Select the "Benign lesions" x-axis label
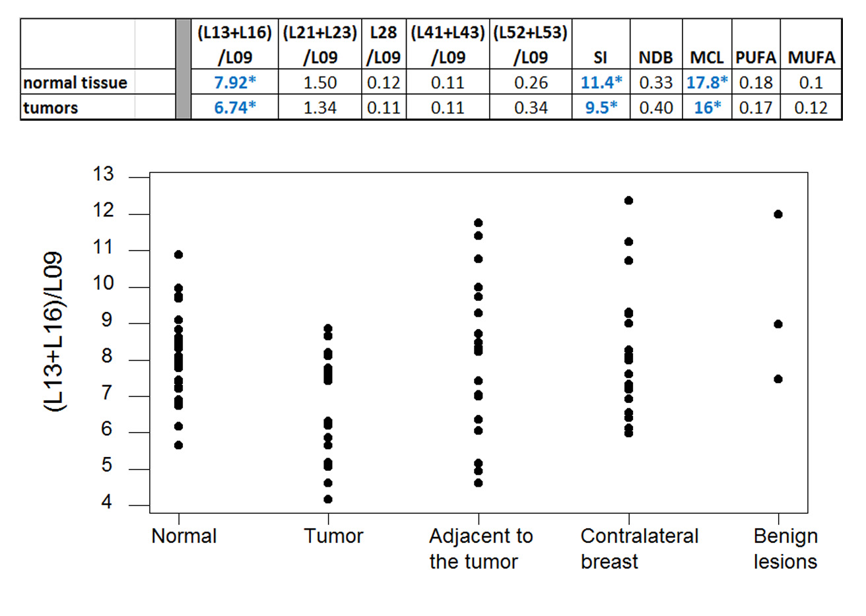 785,548
